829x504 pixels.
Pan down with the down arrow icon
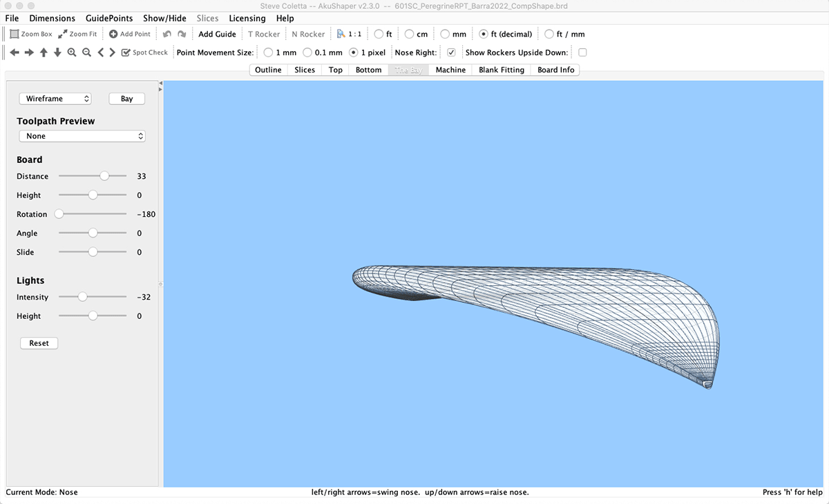point(57,52)
